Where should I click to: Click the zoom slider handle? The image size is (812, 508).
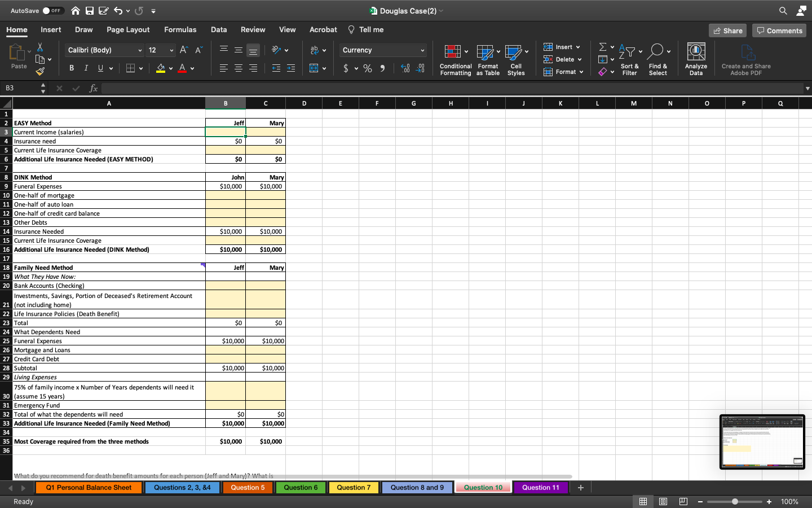(x=735, y=501)
